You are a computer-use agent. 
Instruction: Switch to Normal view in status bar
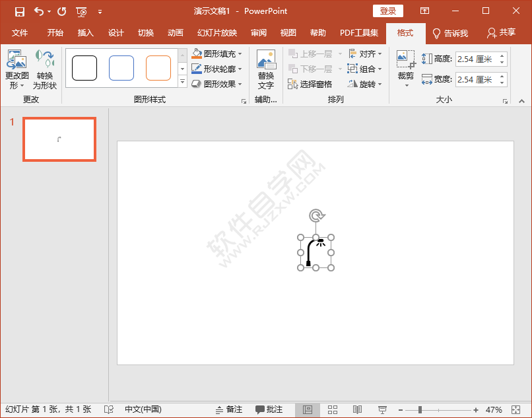click(308, 409)
